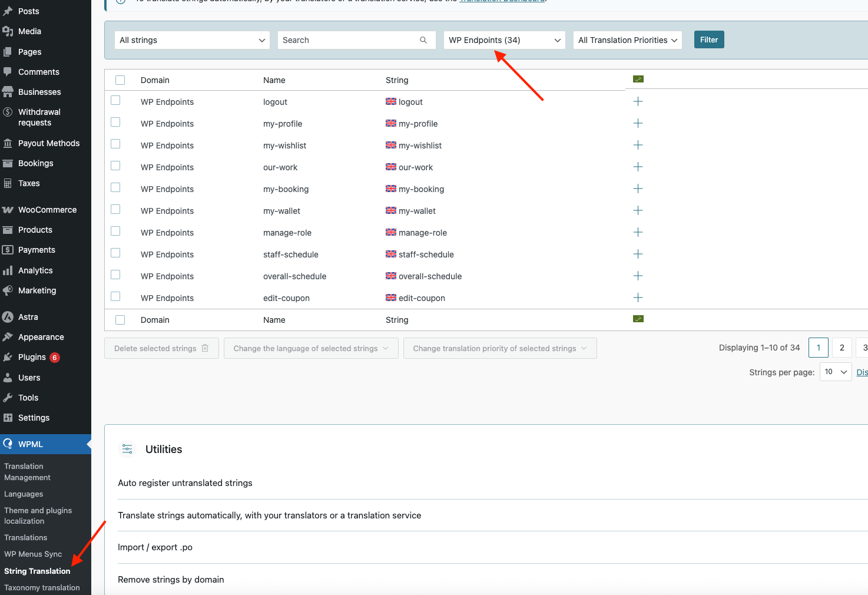Click the WPML logo icon

[8, 444]
